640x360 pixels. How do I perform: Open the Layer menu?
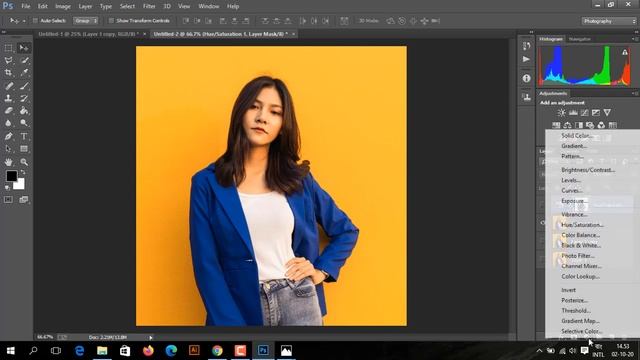click(85, 7)
